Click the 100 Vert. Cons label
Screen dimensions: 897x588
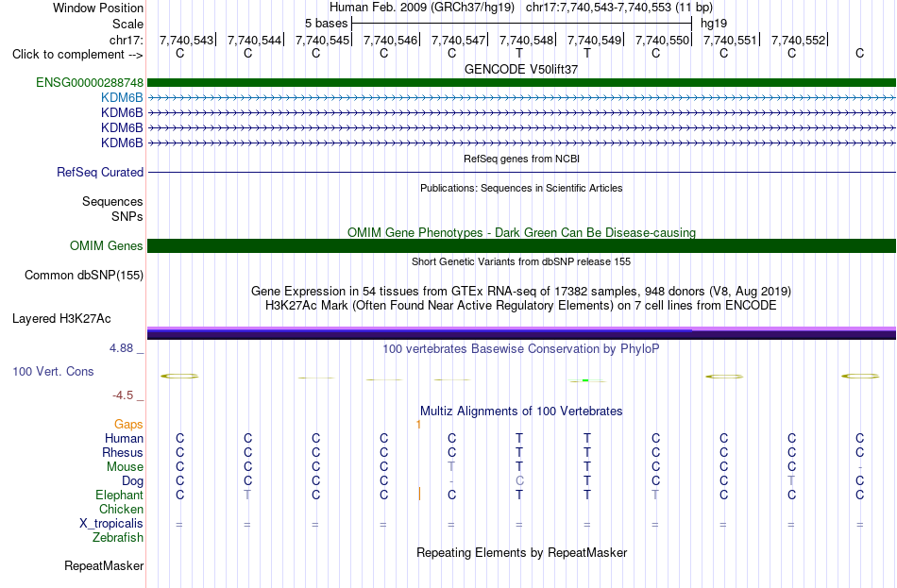pyautogui.click(x=53, y=372)
